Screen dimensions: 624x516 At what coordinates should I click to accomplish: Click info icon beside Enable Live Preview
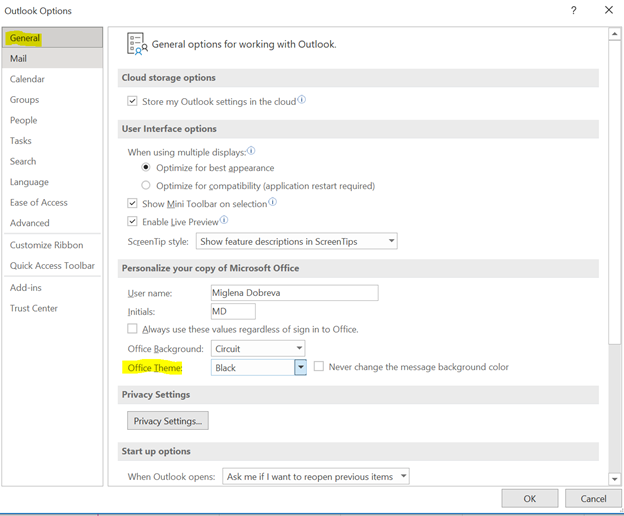[x=224, y=220]
